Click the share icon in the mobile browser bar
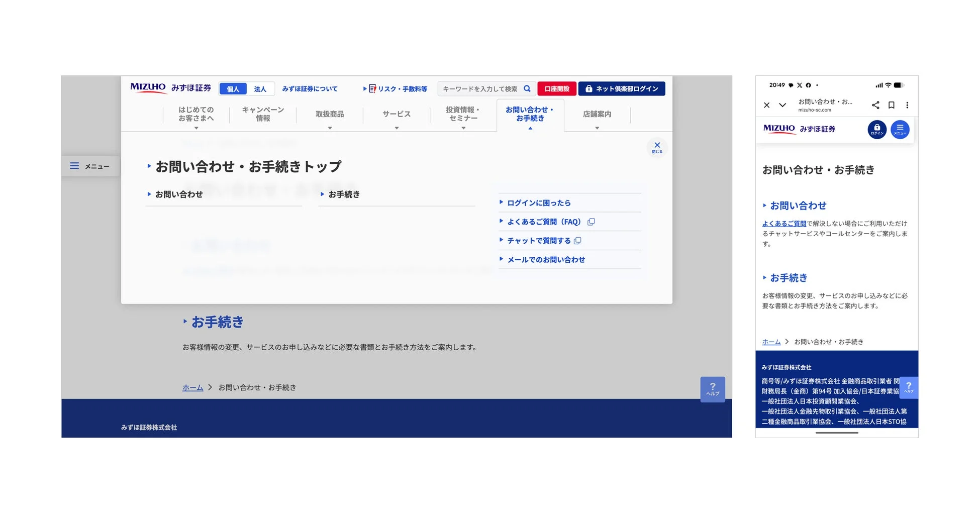The height and width of the screenshot is (513, 980). 875,105
